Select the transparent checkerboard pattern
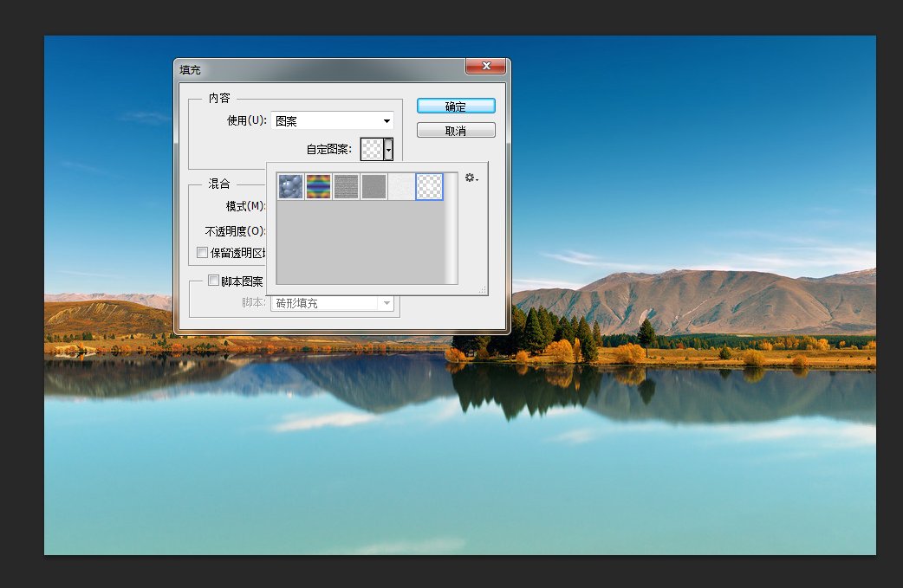 click(x=429, y=186)
